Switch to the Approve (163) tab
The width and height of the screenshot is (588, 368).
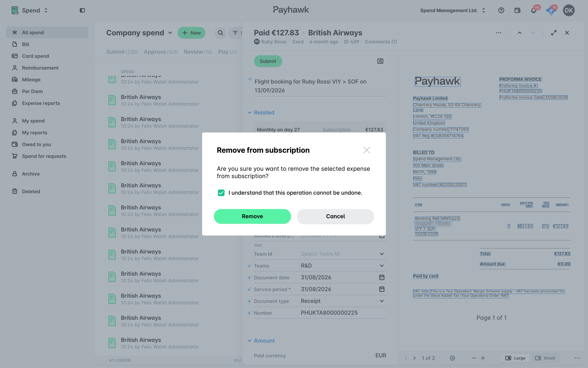pos(161,52)
